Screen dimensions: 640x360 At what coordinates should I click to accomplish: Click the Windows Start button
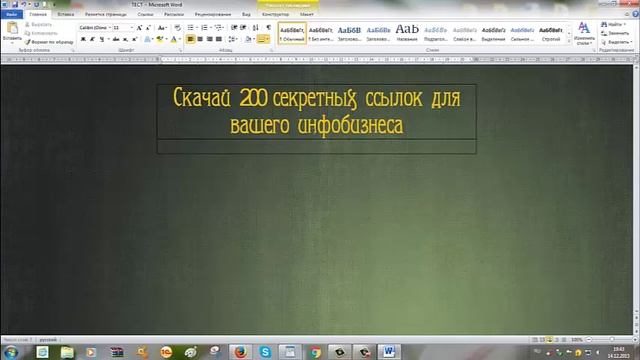tap(11, 352)
